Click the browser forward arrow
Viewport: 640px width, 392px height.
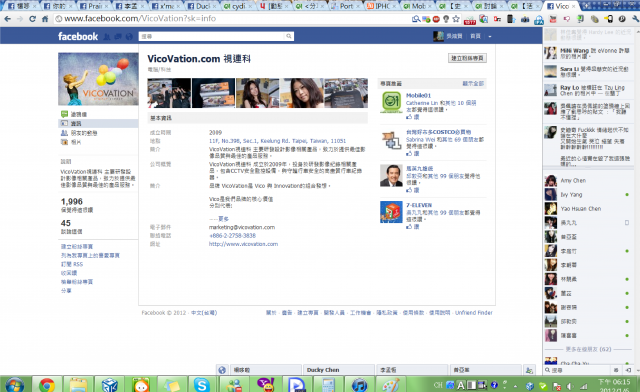(20, 19)
